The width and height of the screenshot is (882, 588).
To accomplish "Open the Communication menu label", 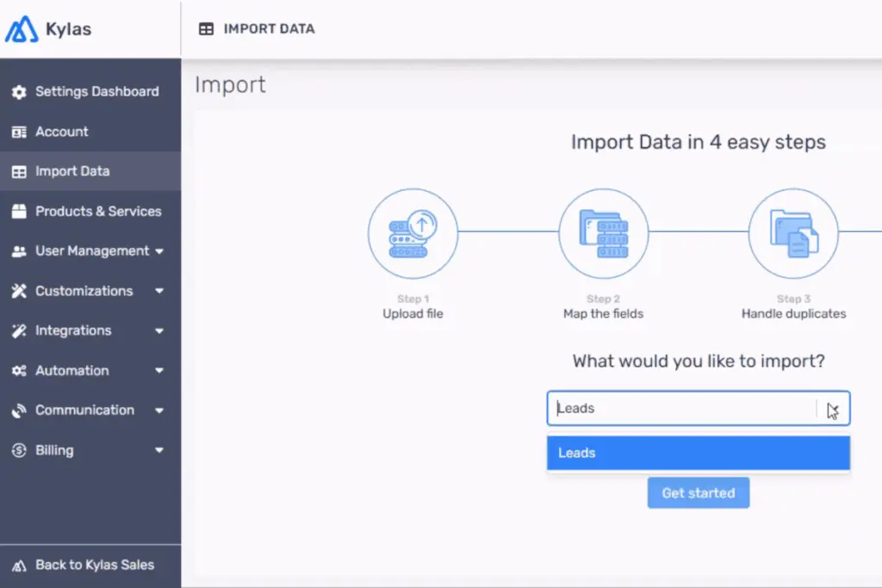I will (85, 411).
